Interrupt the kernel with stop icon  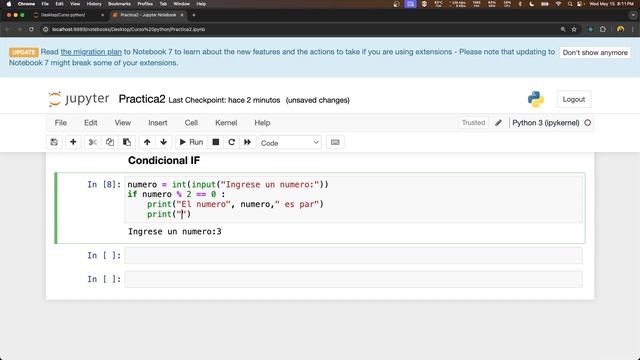[x=216, y=142]
